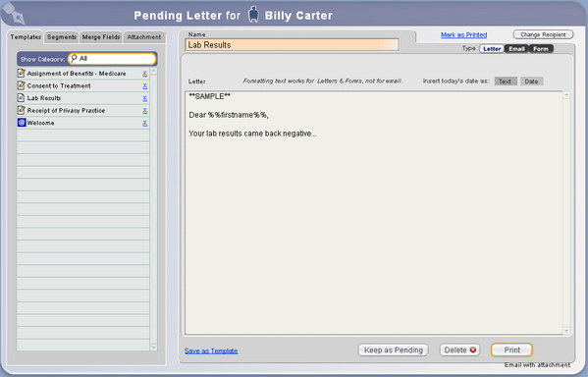
Task: Remove the Consent to Treatment template
Action: [144, 86]
